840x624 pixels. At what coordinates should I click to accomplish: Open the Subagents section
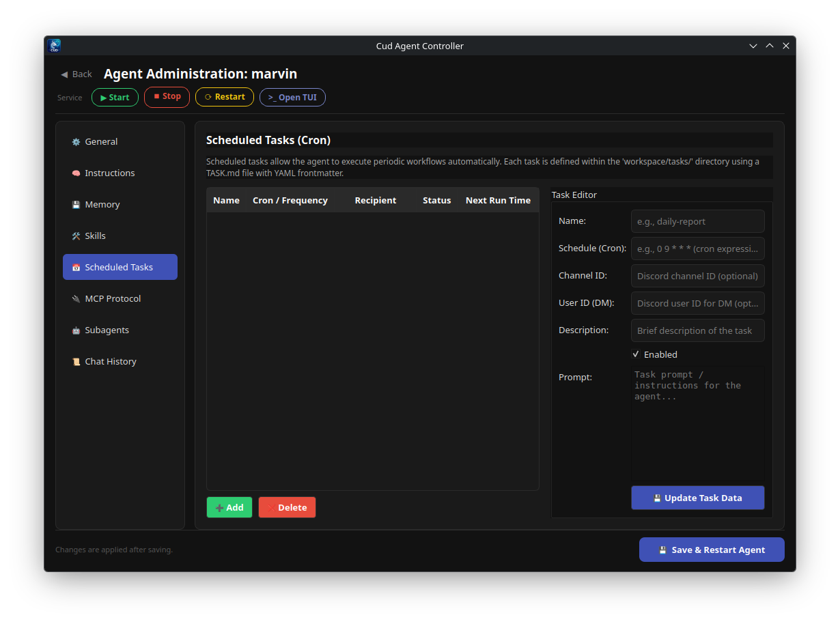coord(120,330)
